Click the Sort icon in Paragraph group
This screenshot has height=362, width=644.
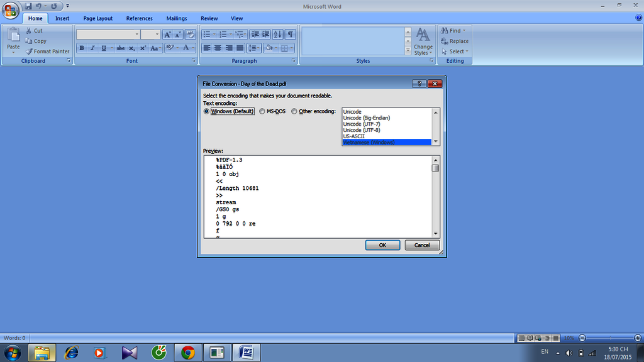277,35
